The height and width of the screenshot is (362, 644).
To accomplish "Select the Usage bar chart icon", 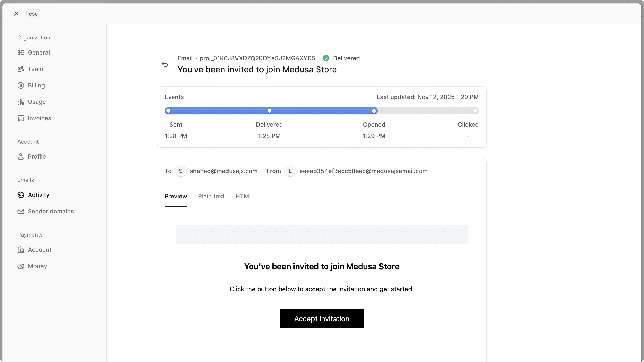I will point(21,102).
